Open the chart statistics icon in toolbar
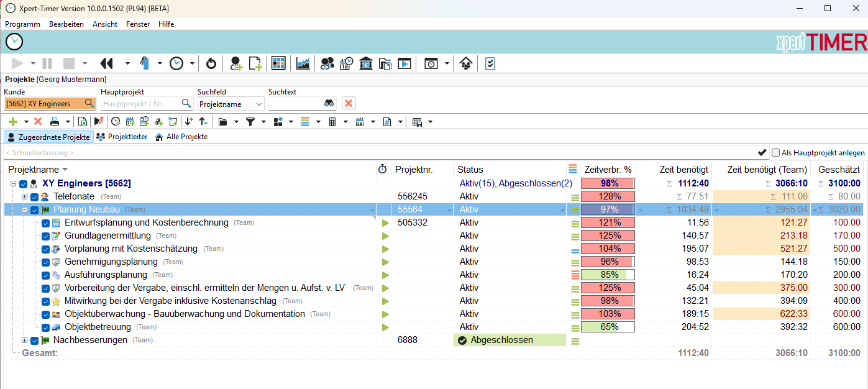This screenshot has width=868, height=389. (303, 63)
